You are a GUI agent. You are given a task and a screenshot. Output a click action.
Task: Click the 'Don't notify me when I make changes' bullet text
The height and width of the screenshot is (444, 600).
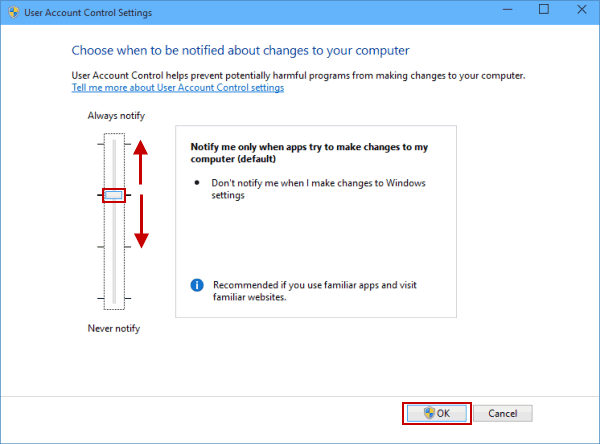(318, 189)
